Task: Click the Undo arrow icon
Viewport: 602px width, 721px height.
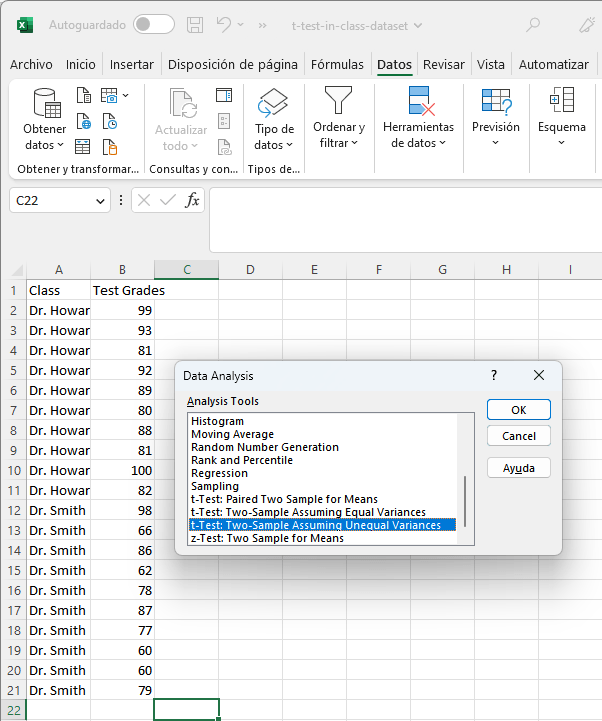Action: click(x=226, y=24)
